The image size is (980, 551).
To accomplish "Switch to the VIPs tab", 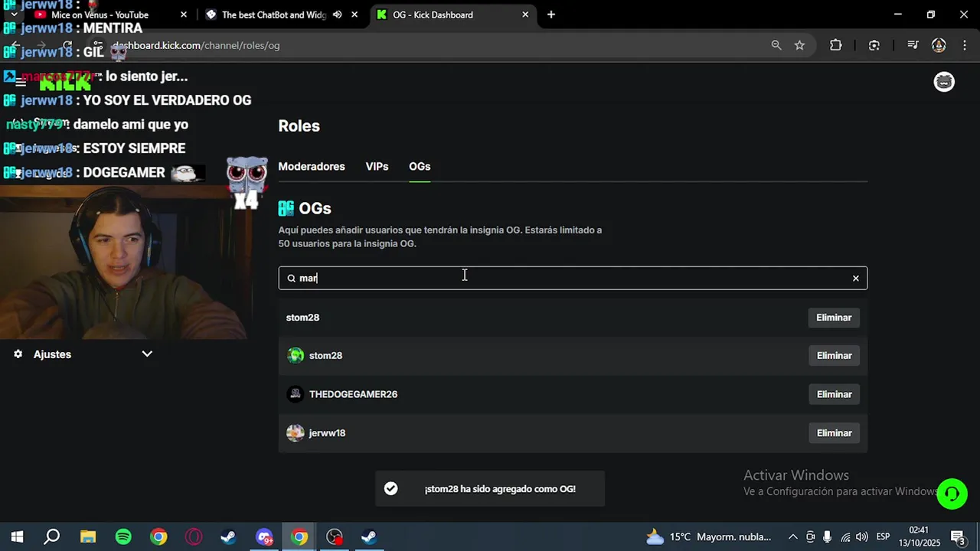I will click(377, 166).
